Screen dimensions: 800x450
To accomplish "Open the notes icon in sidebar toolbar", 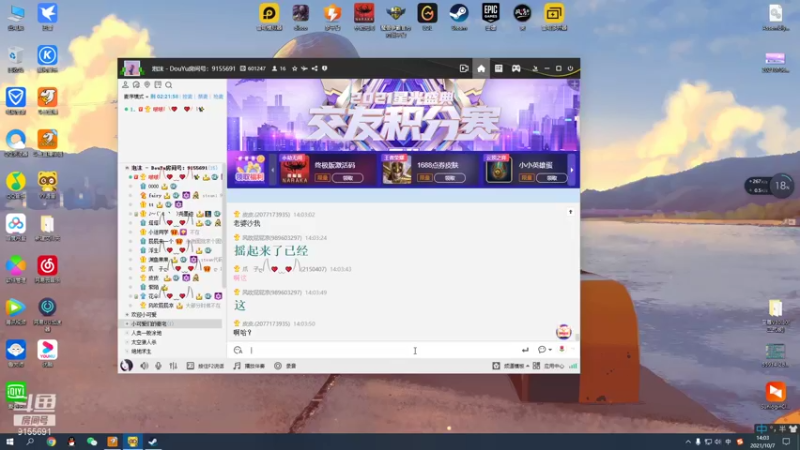I will (x=158, y=85).
